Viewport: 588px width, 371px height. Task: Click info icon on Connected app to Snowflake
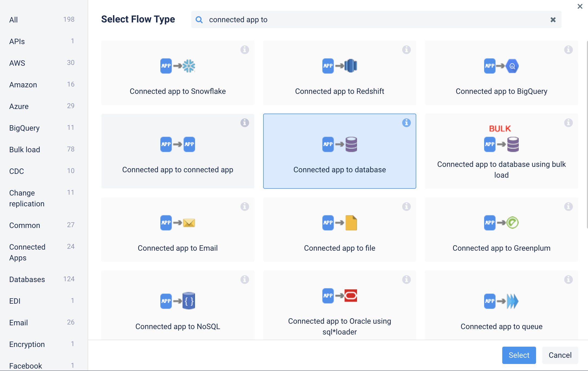245,50
